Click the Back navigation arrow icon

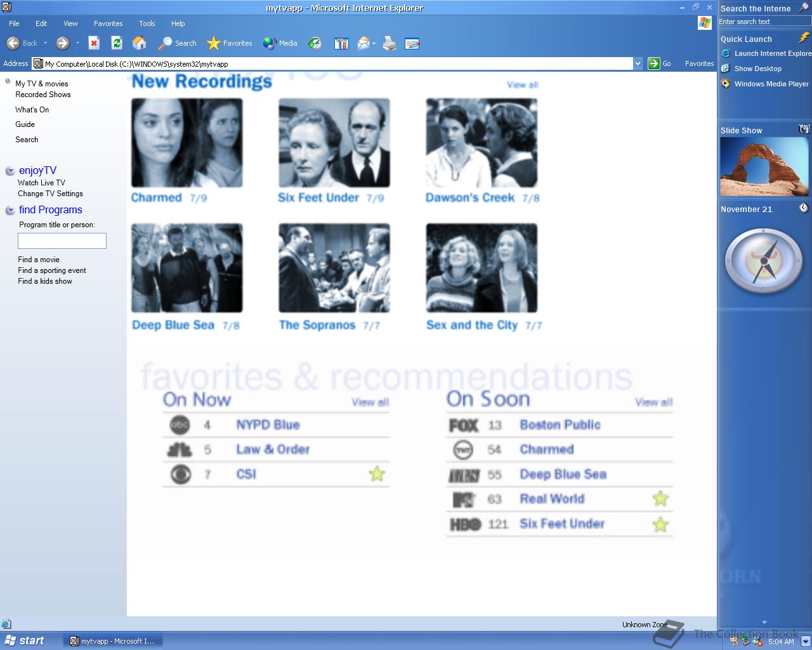click(x=13, y=43)
